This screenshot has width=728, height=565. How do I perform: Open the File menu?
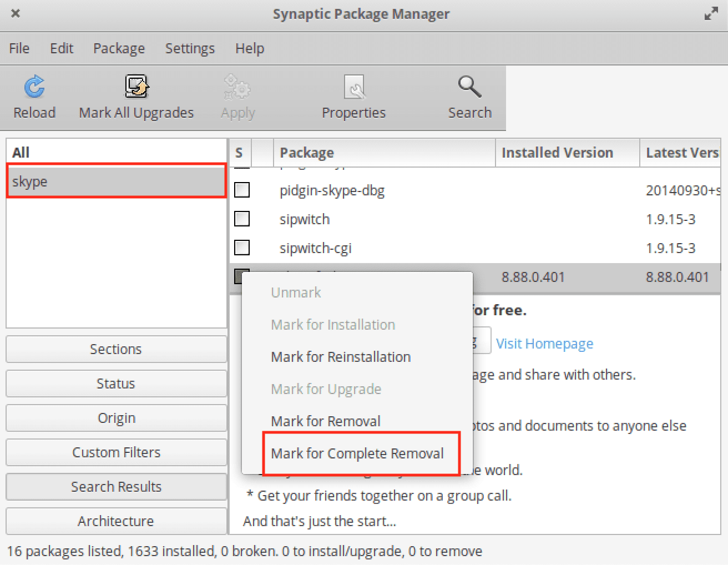point(19,48)
